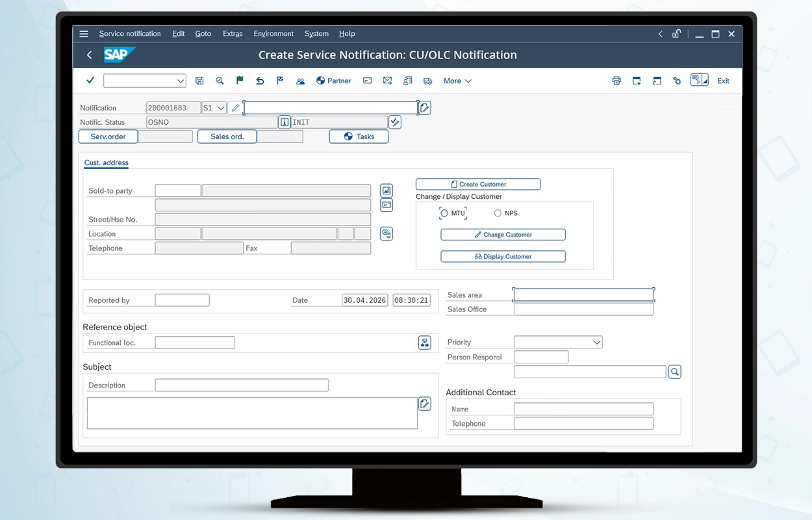Click the find magnifier toolbar icon
The height and width of the screenshot is (520, 812).
pos(220,81)
